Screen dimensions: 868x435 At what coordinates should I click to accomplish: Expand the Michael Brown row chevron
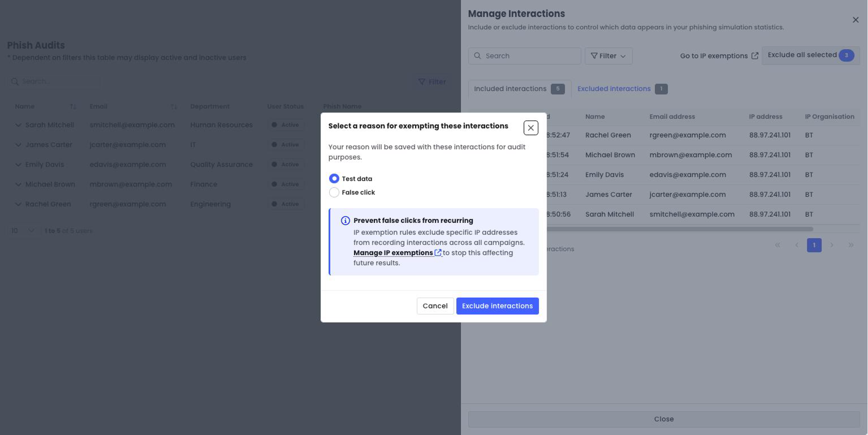point(18,184)
